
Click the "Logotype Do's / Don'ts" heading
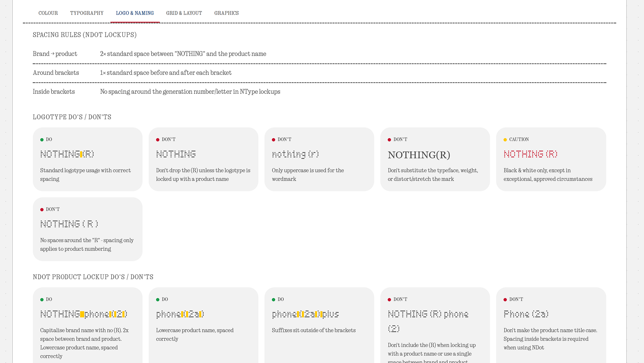coord(72,117)
